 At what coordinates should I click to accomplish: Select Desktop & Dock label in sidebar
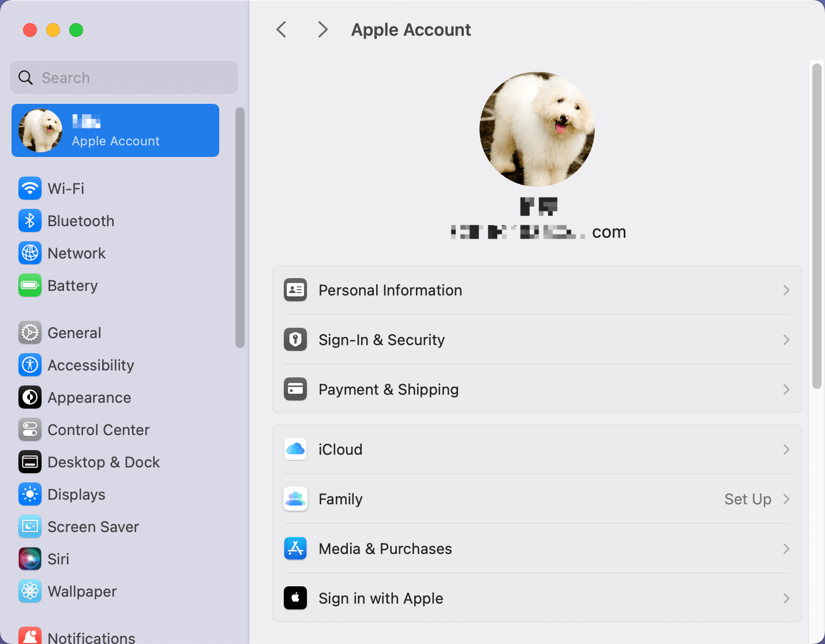tap(103, 462)
